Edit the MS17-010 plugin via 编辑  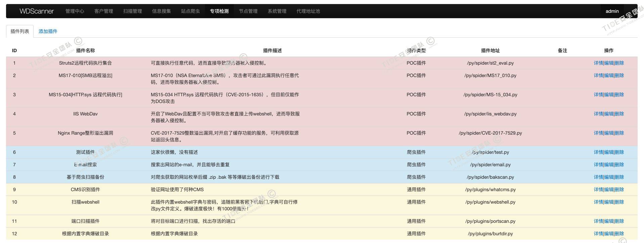pyautogui.click(x=609, y=75)
